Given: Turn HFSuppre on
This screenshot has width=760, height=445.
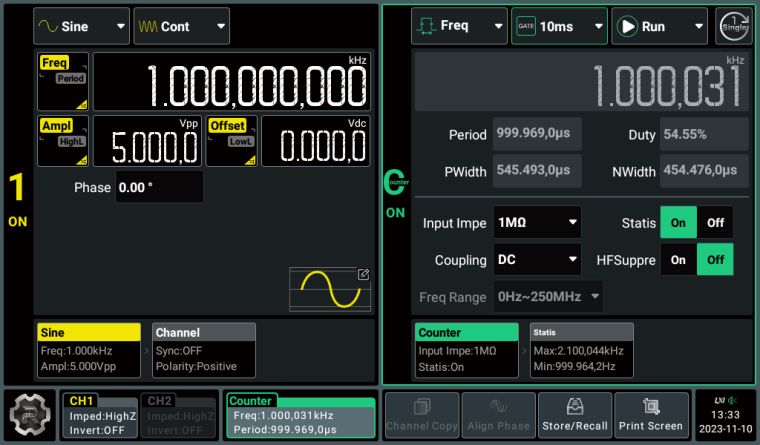Looking at the screenshot, I should (x=678, y=260).
